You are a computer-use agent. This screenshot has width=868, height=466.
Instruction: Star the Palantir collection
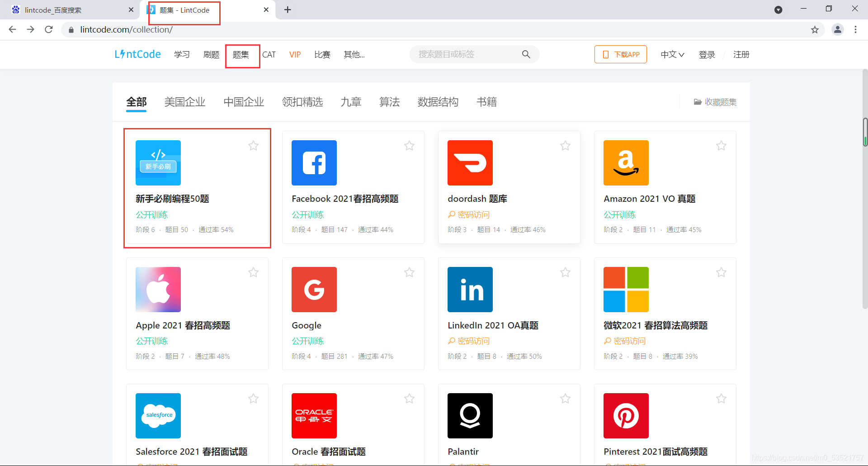(565, 399)
